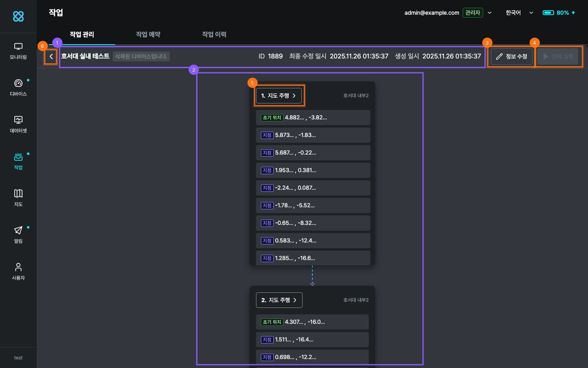Select the first 초기 위치 4.882 waypoint row
This screenshot has height=368, width=588.
[x=313, y=118]
